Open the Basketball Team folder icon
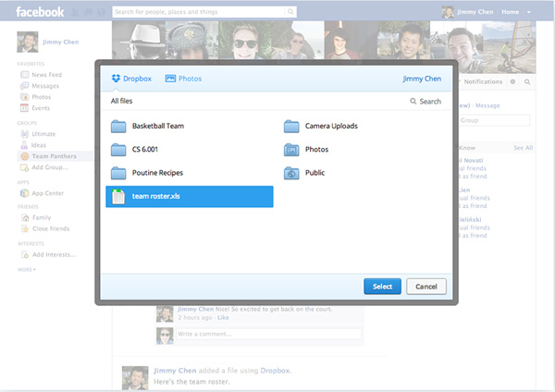The width and height of the screenshot is (555, 392). coord(118,127)
